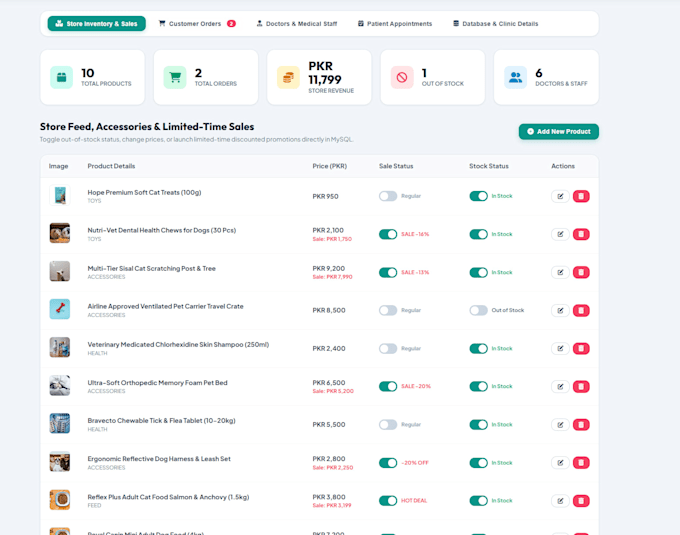Open Nutri-Vet Dental Chews product image
This screenshot has height=535, width=680.
60,233
